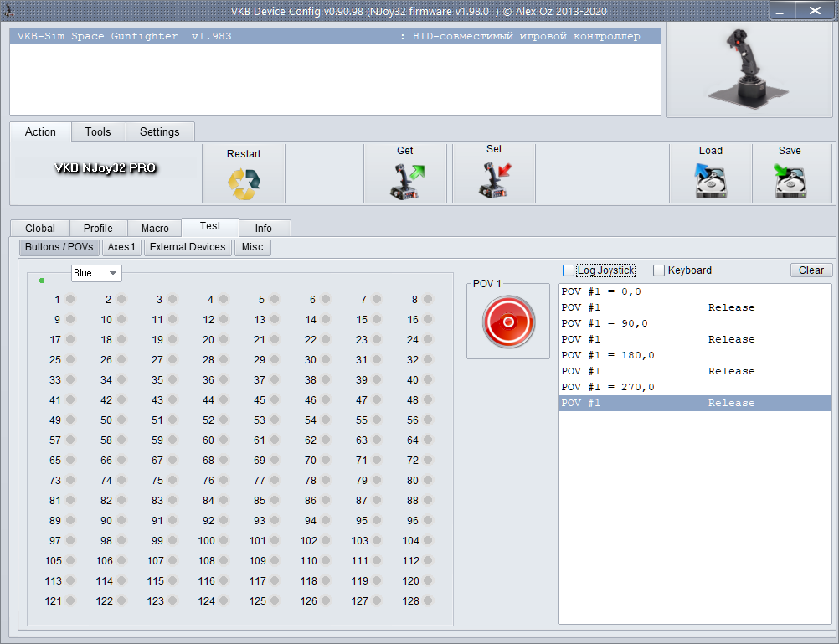Viewport: 839px width, 644px height.
Task: Open the Macro tab
Action: (x=155, y=228)
